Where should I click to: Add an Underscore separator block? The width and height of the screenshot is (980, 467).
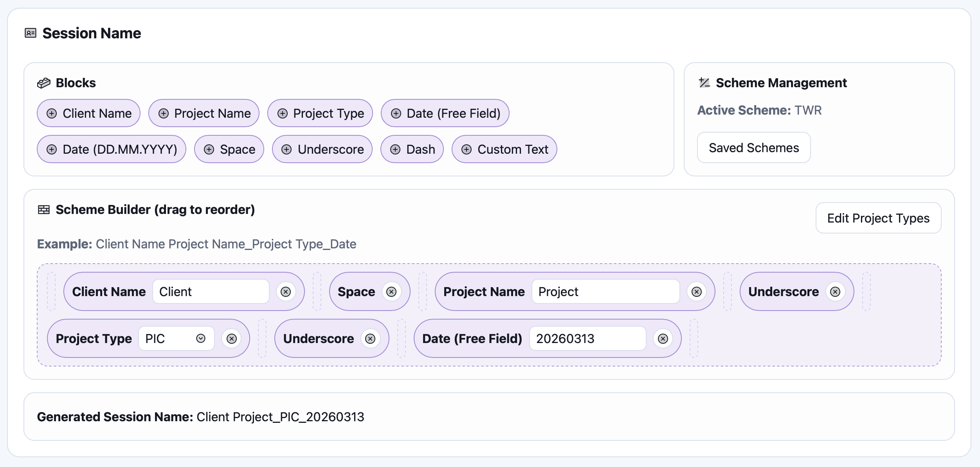(x=322, y=149)
